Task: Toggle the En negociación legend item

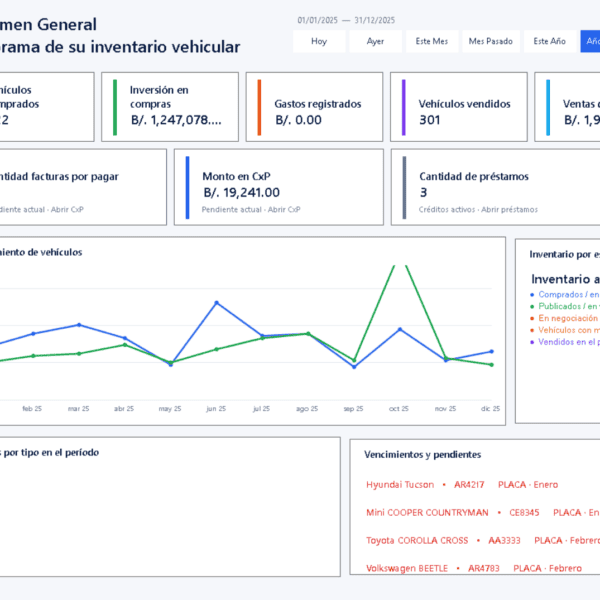Action: point(565,318)
